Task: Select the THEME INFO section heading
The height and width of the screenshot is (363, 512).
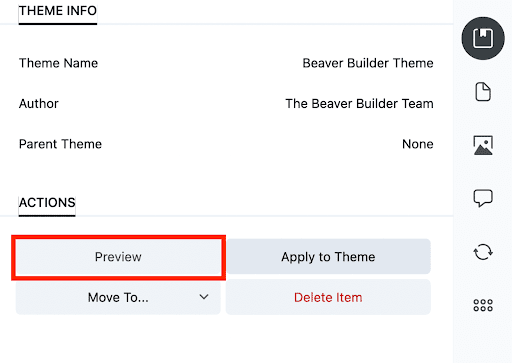Action: point(58,11)
